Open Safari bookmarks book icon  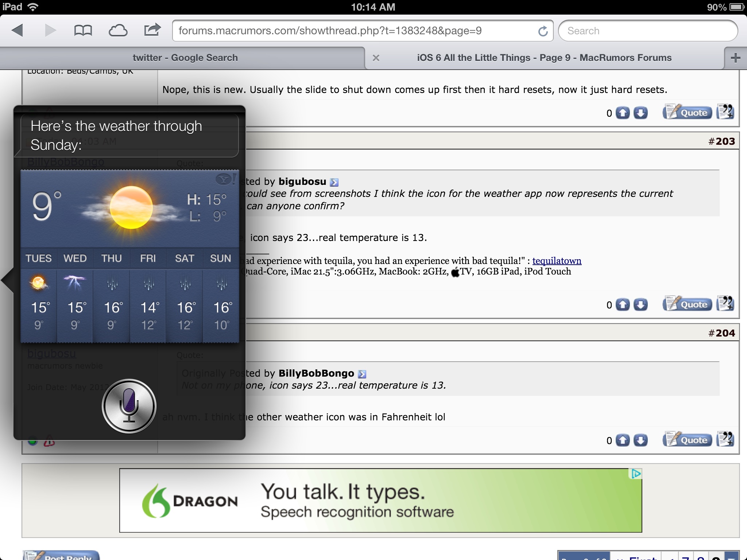[83, 30]
